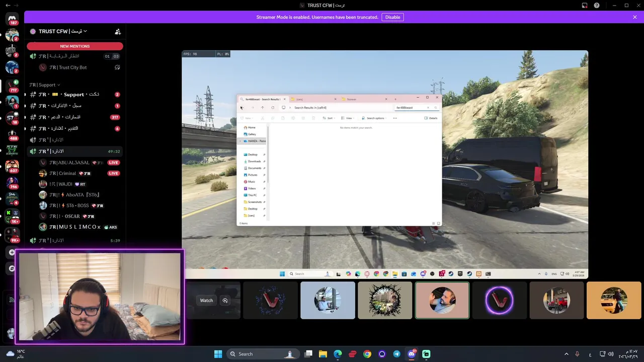Viewport: 644px width, 362px height.
Task: Open File Explorer from the taskbar
Action: click(323, 354)
